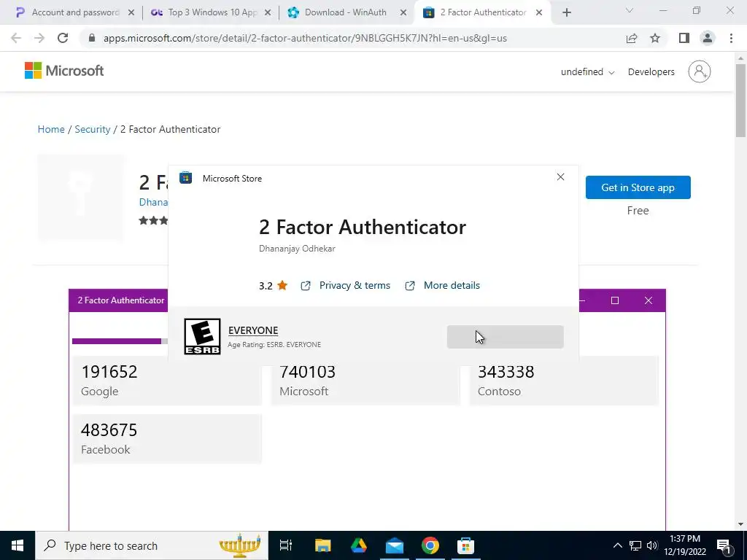The height and width of the screenshot is (560, 747).
Task: Open the Chrome profile avatar icon
Action: (x=708, y=38)
